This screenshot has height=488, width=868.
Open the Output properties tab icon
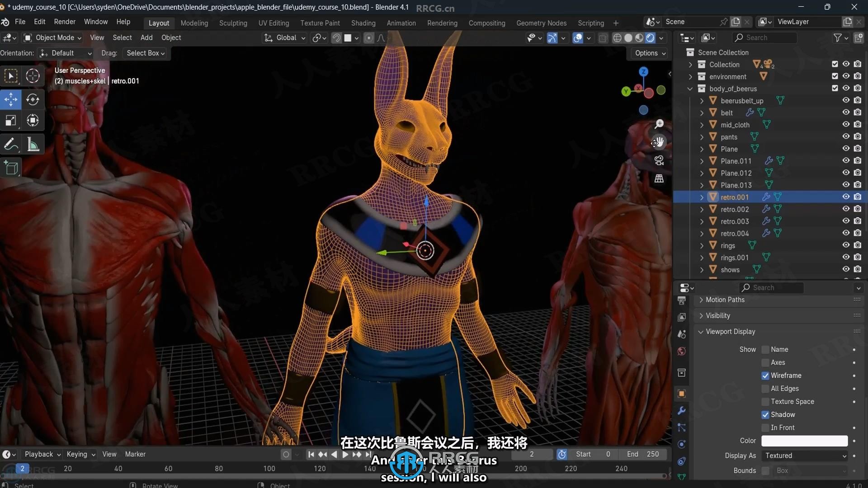click(x=682, y=300)
